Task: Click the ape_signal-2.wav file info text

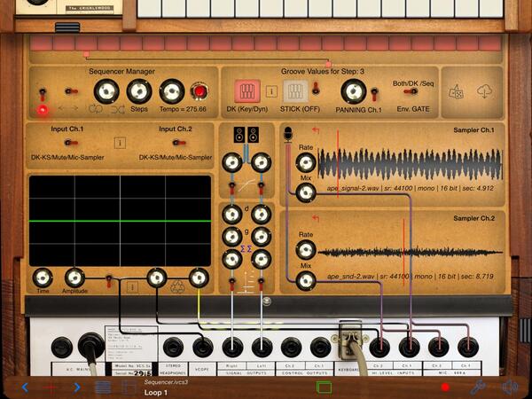Action: [411, 188]
